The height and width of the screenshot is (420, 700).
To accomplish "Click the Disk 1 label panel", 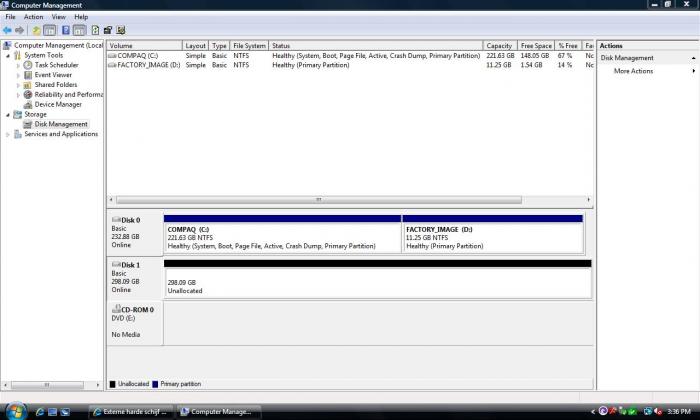I will (x=135, y=278).
